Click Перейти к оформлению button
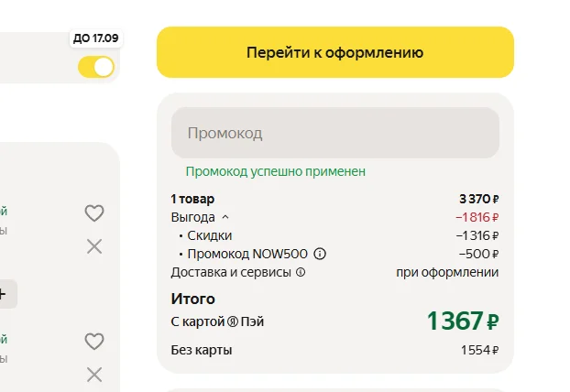Viewport: 570px width, 392px height. [335, 52]
